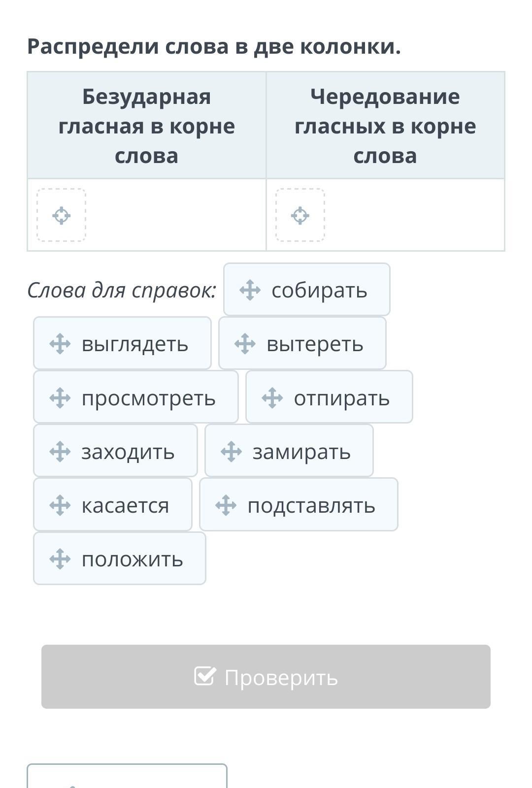
Task: Click the drag icon on положить
Action: [60, 559]
